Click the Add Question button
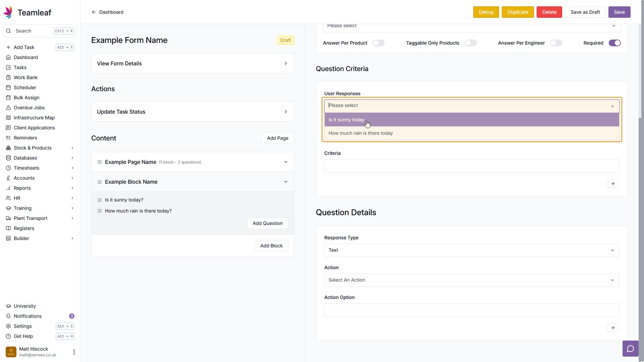Screen dimensions: 644x362 click(x=267, y=223)
